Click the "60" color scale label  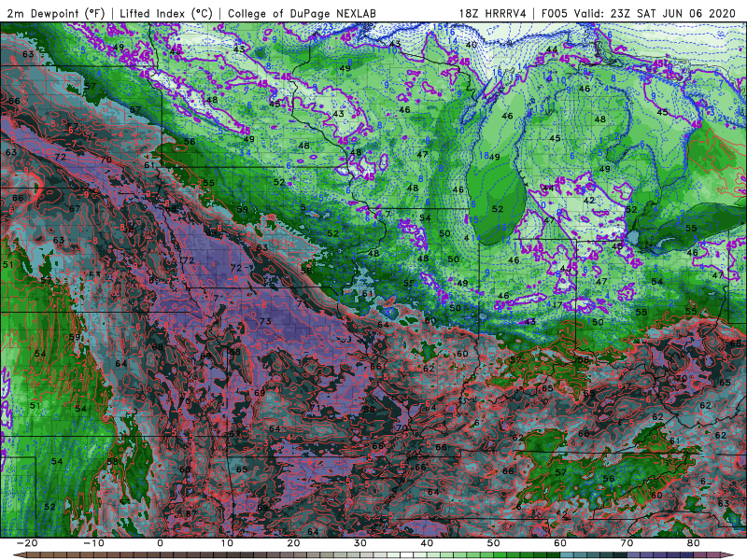[x=560, y=543]
